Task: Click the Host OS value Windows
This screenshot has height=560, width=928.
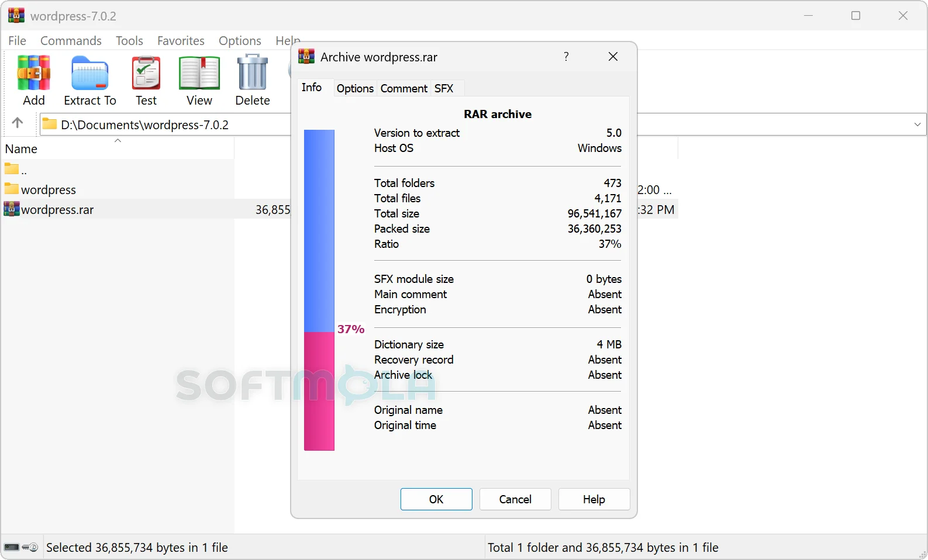Action: coord(599,148)
